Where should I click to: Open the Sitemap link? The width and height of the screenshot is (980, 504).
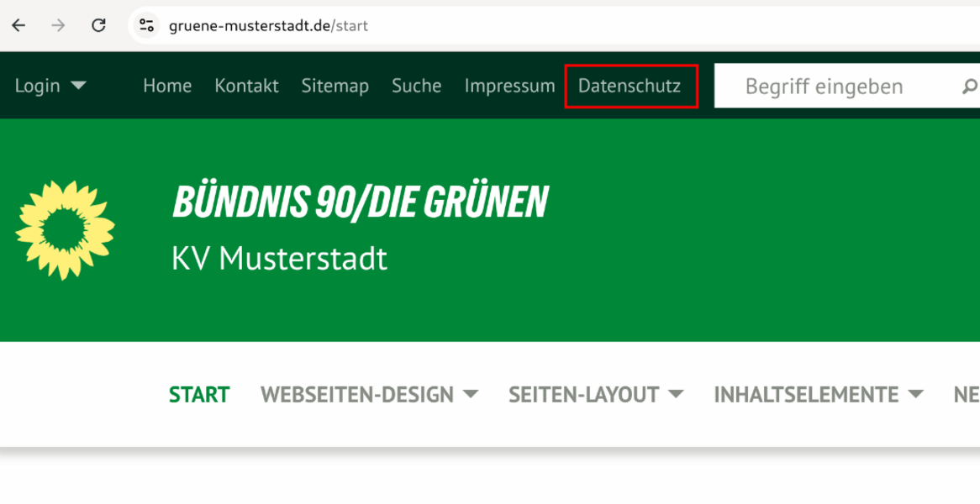click(x=335, y=86)
